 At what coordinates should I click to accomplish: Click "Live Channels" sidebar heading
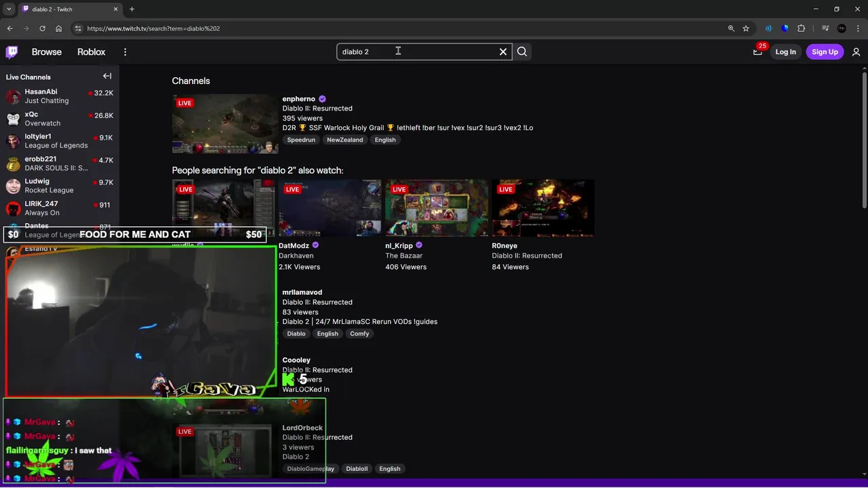pos(28,77)
